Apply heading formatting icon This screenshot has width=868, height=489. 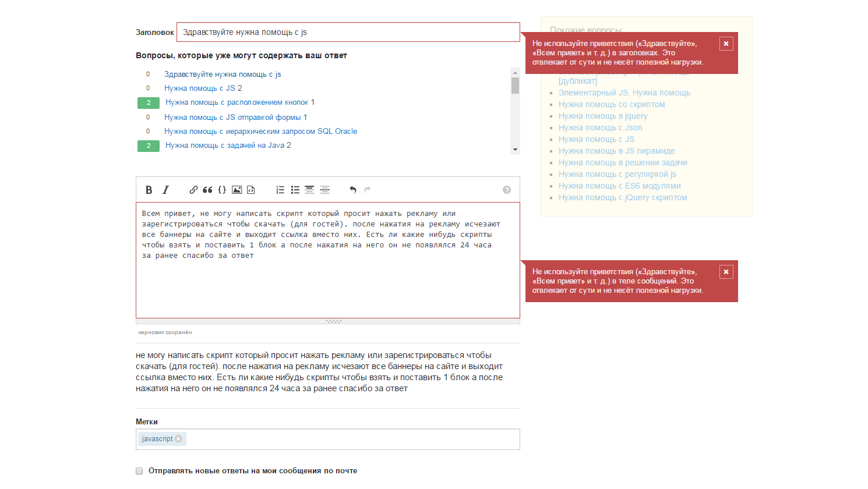click(x=309, y=190)
